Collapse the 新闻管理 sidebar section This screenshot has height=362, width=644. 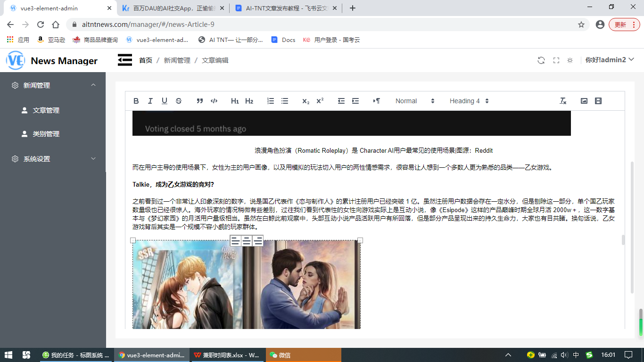pos(53,85)
